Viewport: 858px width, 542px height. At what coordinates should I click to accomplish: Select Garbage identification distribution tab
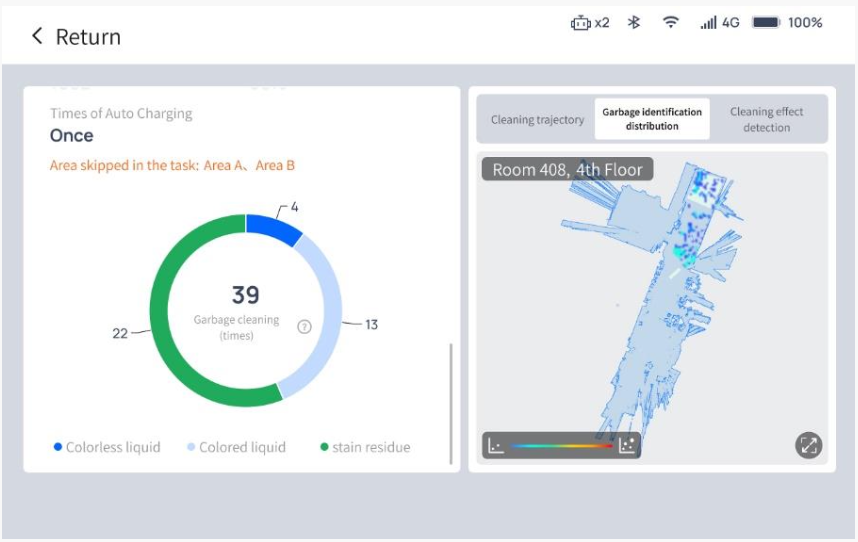(651, 119)
